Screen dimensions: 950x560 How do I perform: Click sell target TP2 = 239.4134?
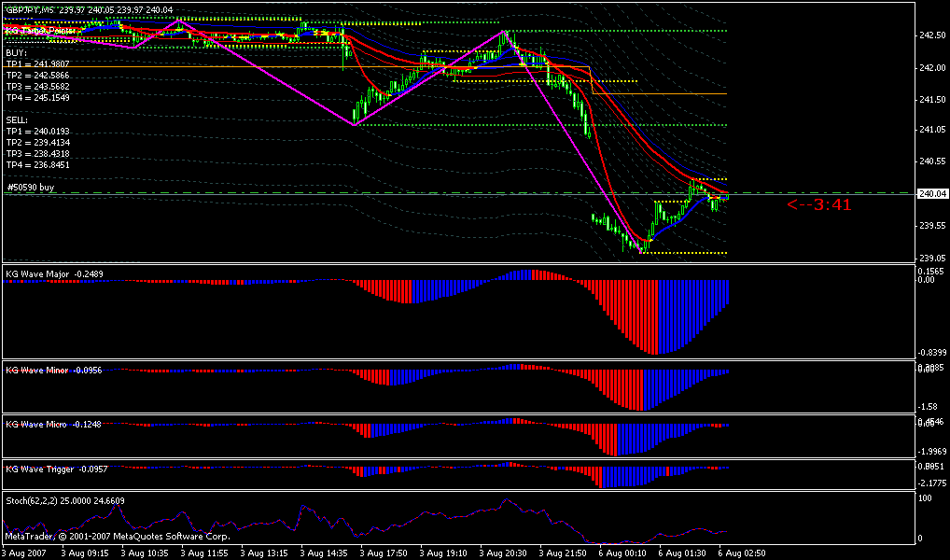pyautogui.click(x=37, y=143)
